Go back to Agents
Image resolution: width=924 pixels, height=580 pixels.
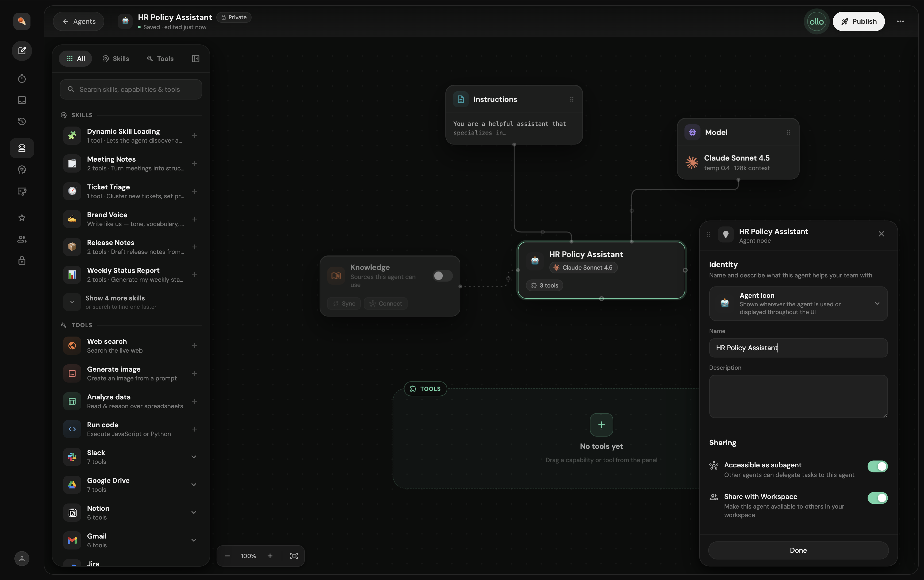(79, 21)
